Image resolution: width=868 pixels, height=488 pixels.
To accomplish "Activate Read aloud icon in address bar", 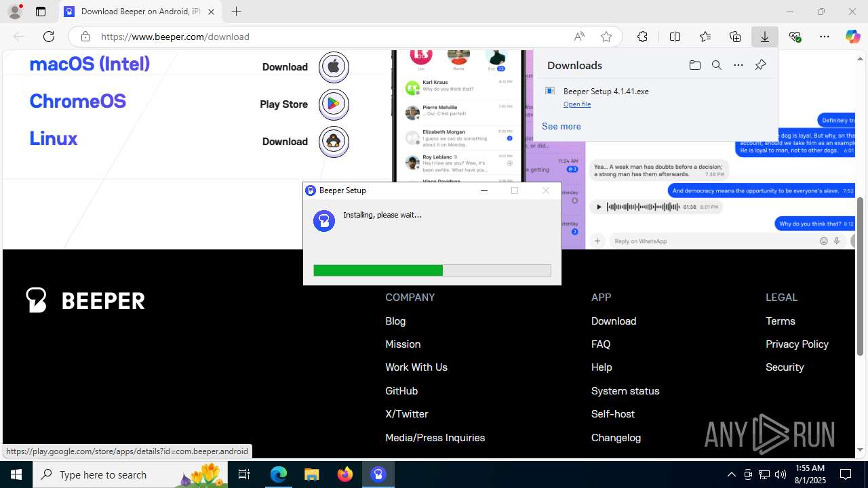I will 579,37.
